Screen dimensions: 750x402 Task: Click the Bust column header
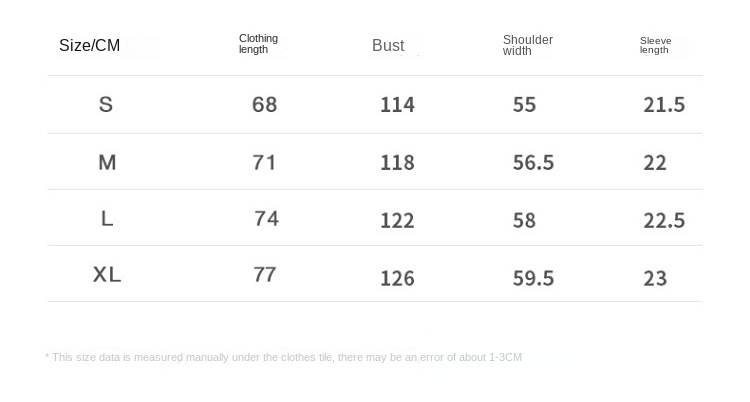[x=388, y=45]
